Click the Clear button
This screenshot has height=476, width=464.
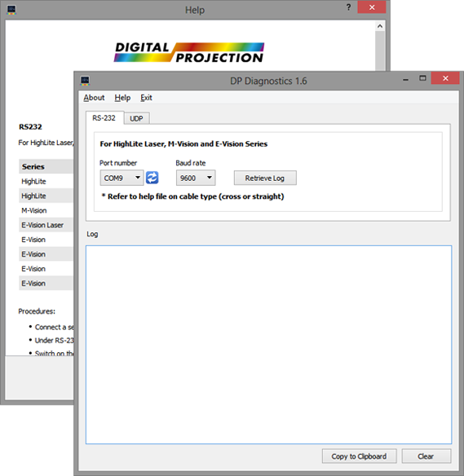pyautogui.click(x=426, y=456)
